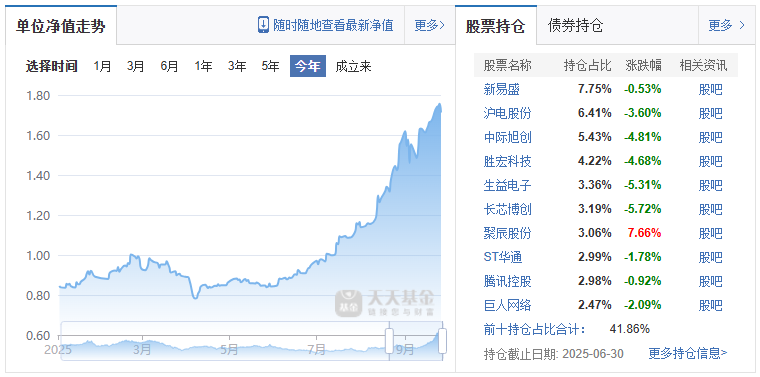Click 涨跌幅 column header
Viewport: 760px width, 377px height.
[x=644, y=65]
